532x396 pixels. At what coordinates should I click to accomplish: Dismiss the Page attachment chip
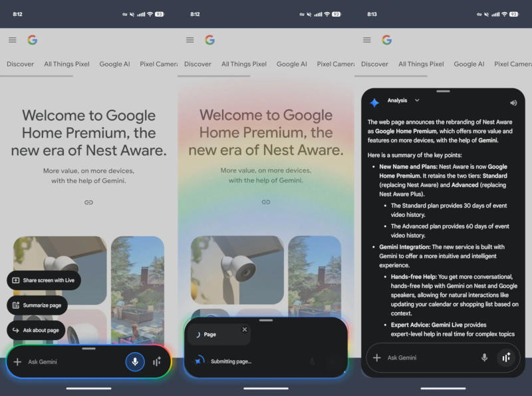[245, 329]
